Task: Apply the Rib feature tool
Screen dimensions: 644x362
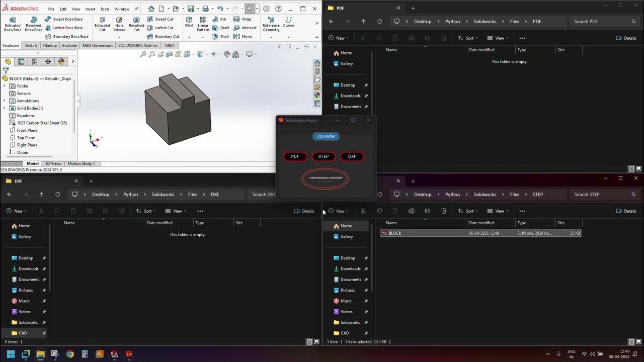Action: [x=219, y=19]
